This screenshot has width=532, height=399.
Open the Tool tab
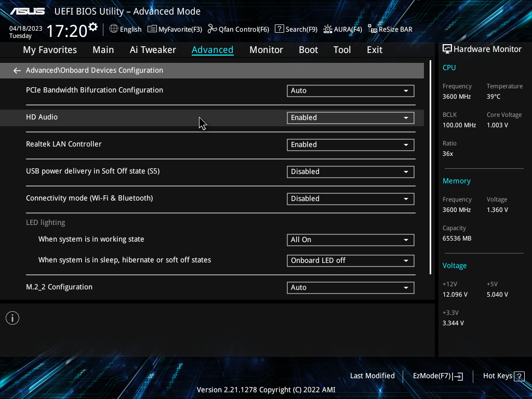click(x=342, y=50)
